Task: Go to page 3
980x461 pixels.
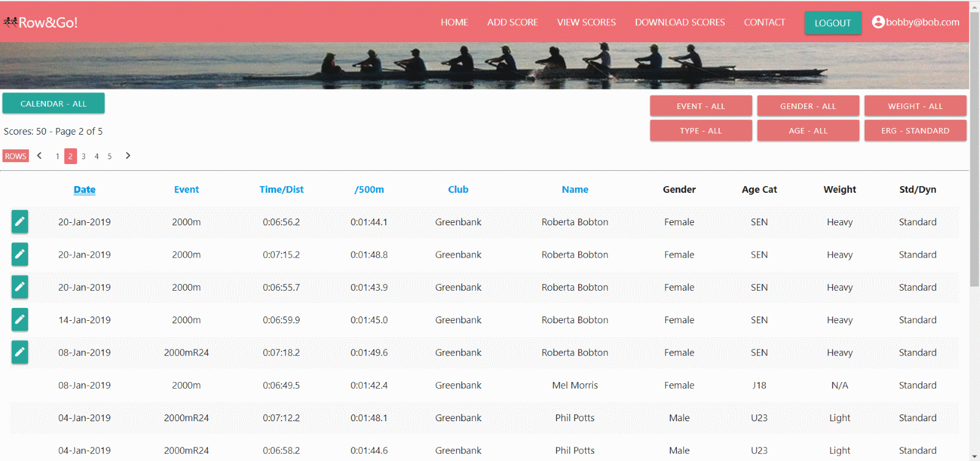Action: (x=83, y=156)
